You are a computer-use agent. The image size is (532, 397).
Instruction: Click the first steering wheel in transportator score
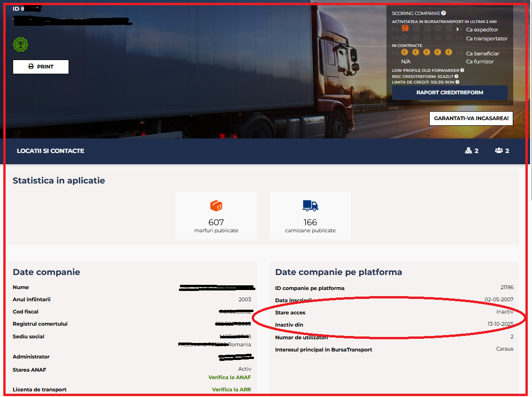[x=404, y=38]
